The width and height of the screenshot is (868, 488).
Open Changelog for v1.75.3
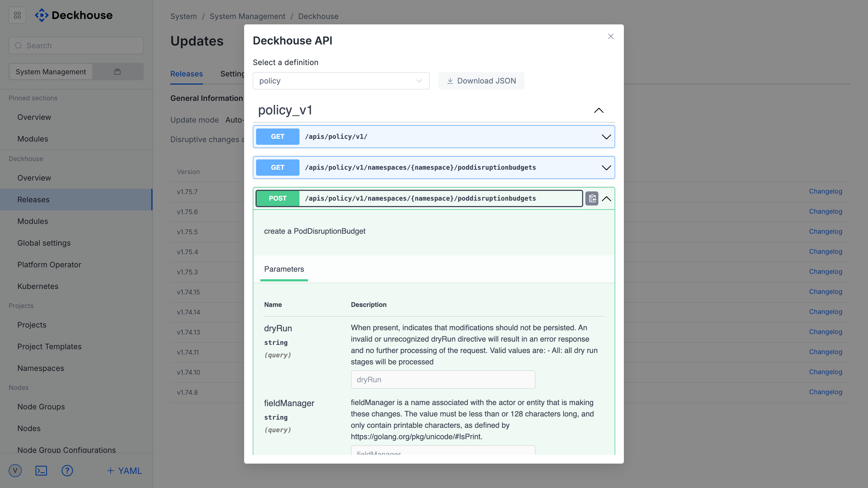click(825, 271)
